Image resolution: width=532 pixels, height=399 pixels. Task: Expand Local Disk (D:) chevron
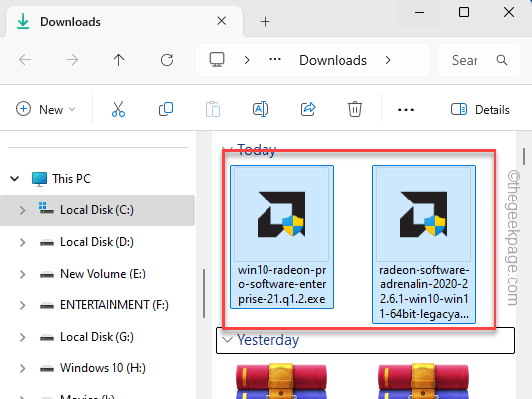point(22,242)
